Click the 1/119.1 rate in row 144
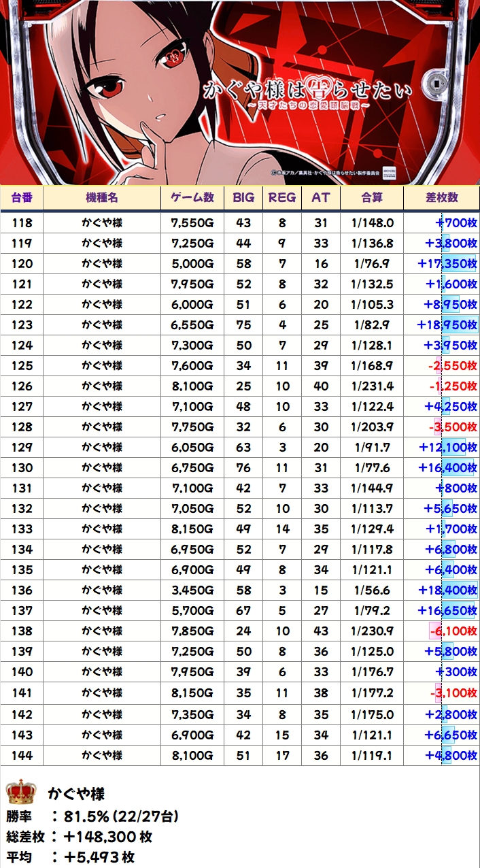The height and width of the screenshot is (868, 480). 372,755
